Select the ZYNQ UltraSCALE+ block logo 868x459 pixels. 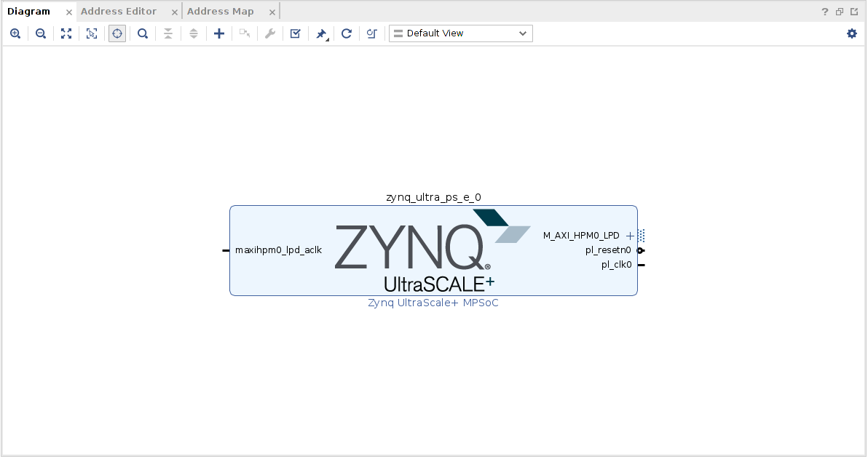pyautogui.click(x=433, y=250)
